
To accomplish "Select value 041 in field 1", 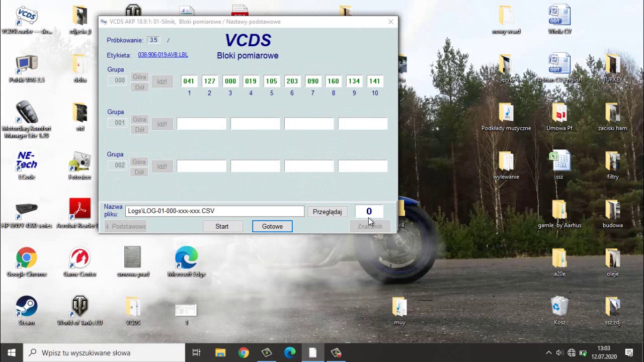I will [x=189, y=81].
